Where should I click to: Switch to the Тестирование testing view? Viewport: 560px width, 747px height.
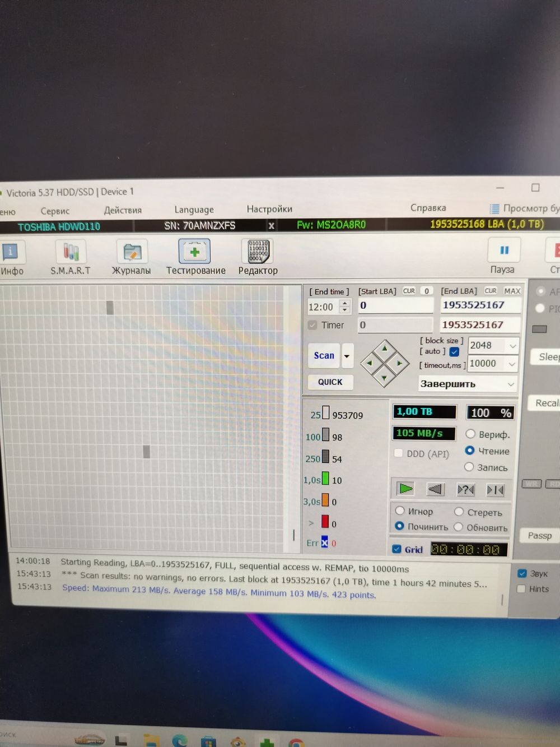click(x=195, y=258)
